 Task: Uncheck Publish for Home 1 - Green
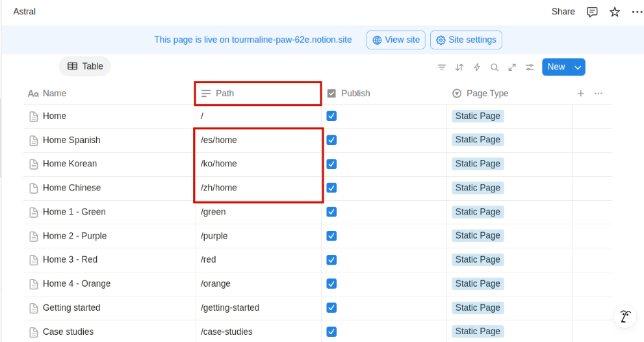[x=331, y=212]
